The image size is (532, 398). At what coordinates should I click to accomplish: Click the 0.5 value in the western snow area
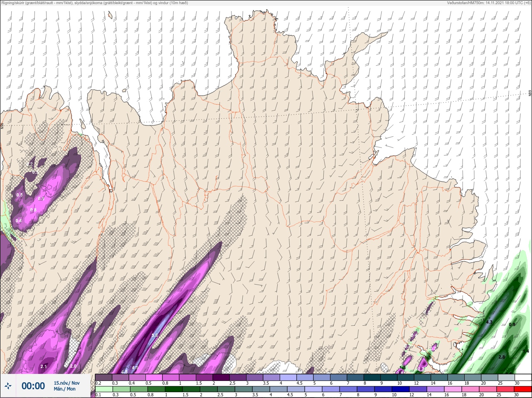click(x=20, y=195)
